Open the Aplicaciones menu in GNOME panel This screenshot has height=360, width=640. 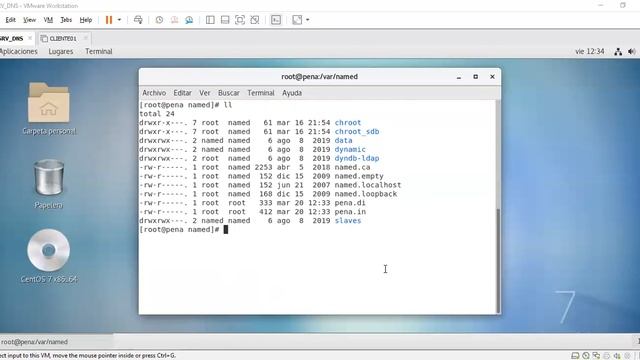point(18,51)
